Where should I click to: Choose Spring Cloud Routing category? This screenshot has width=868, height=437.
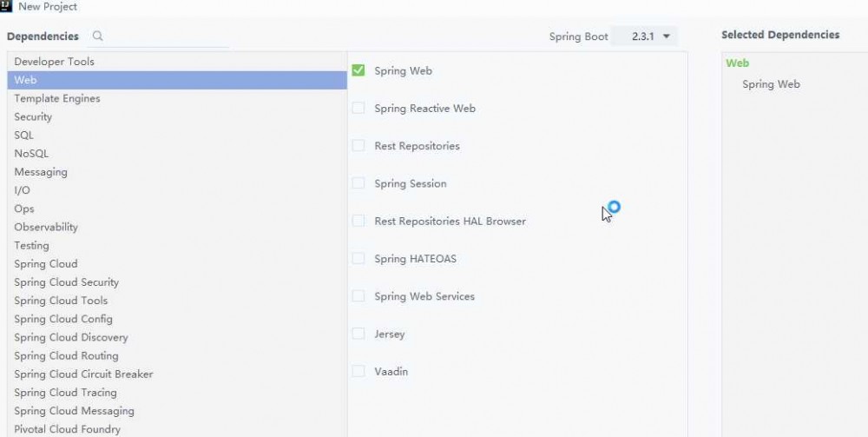click(177, 355)
